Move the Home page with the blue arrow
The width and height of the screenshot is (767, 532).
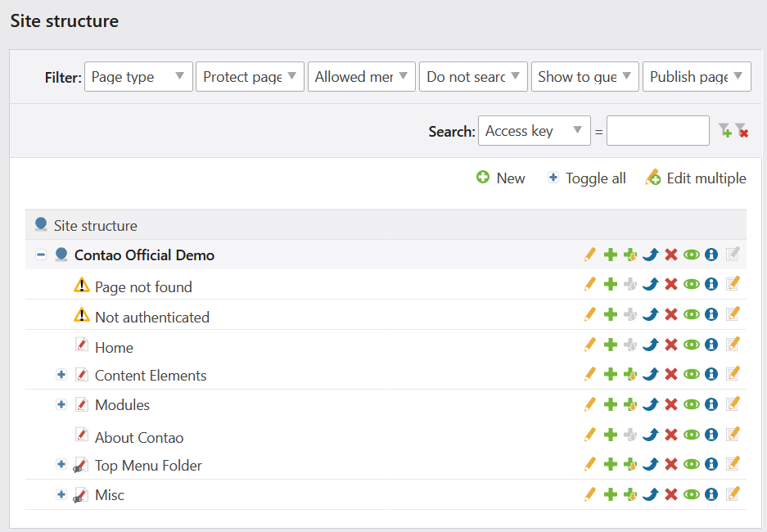point(650,345)
